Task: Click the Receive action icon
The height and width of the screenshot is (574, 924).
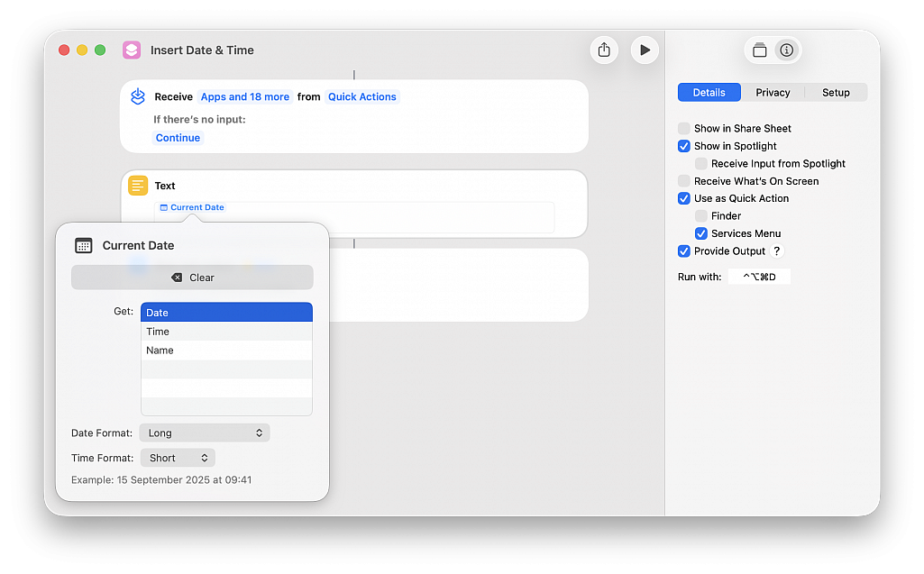Action: point(138,96)
